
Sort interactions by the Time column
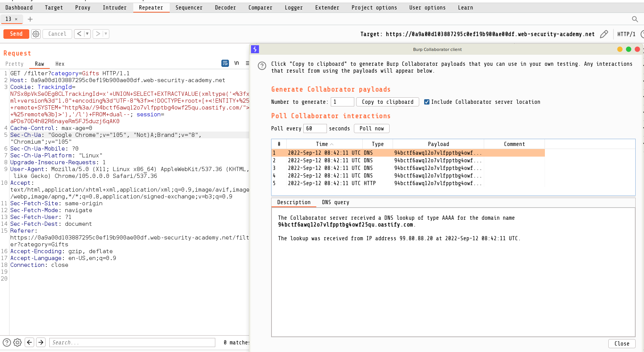[324, 144]
